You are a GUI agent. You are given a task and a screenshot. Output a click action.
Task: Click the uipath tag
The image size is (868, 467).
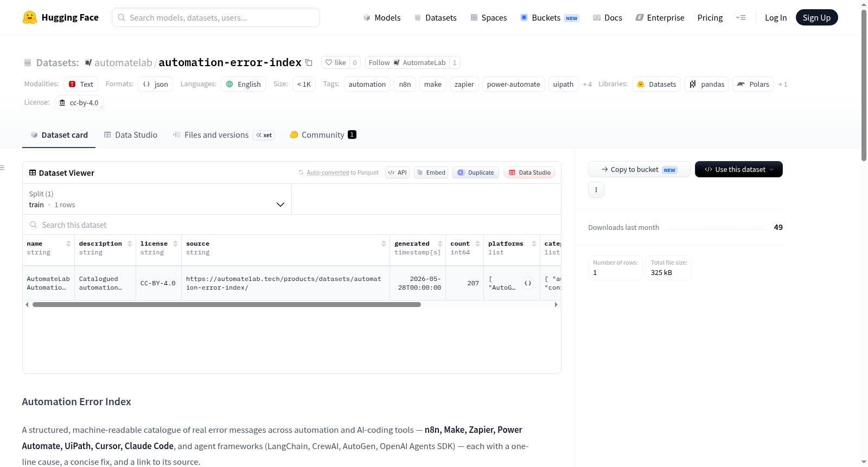[563, 84]
